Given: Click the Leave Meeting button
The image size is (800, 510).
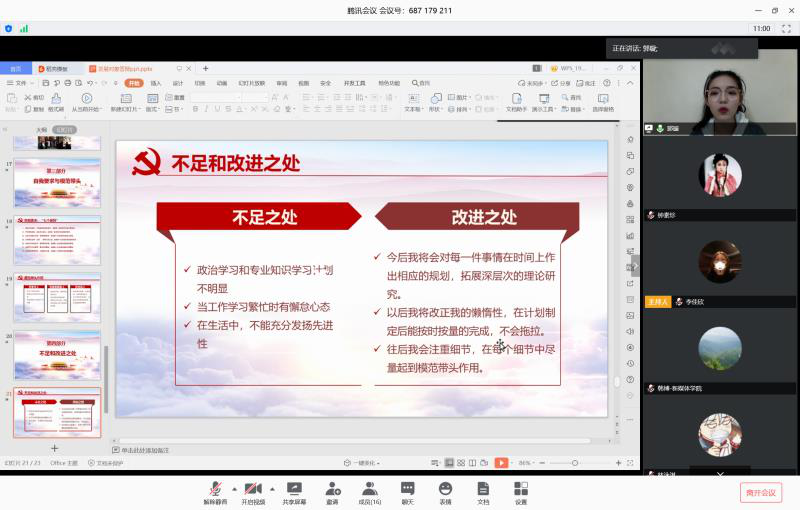Looking at the screenshot, I should click(x=760, y=492).
